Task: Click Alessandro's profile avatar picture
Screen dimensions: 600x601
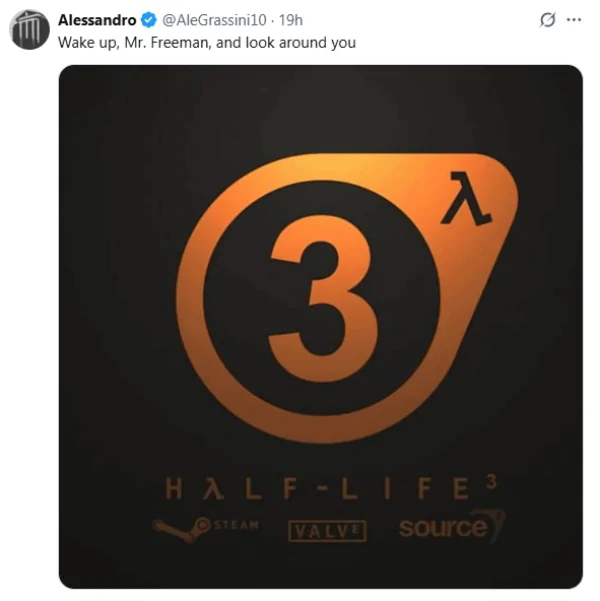Action: pyautogui.click(x=29, y=29)
